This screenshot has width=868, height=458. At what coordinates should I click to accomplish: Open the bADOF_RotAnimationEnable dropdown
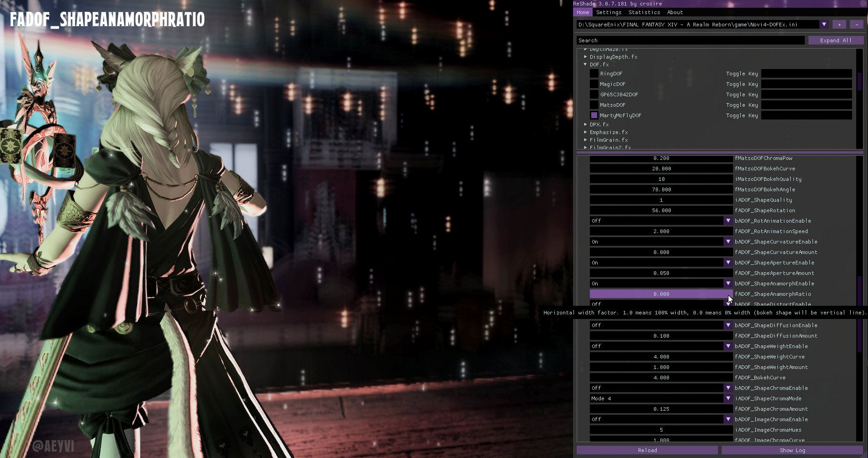[x=661, y=221]
